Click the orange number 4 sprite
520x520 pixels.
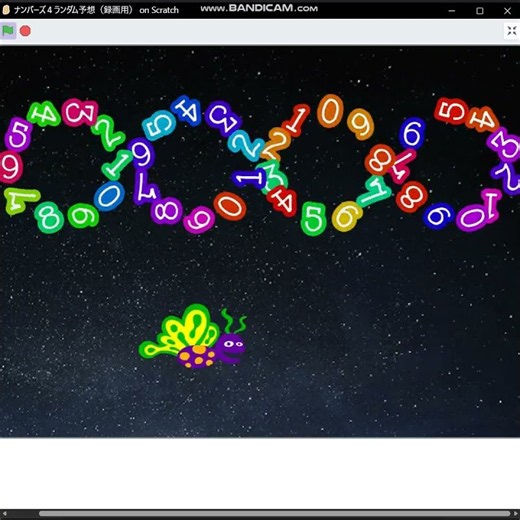pyautogui.click(x=482, y=119)
